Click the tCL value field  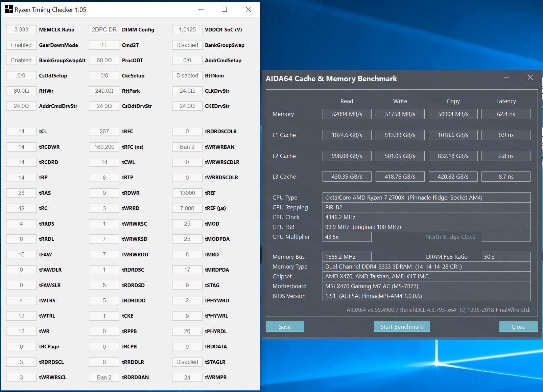click(21, 132)
